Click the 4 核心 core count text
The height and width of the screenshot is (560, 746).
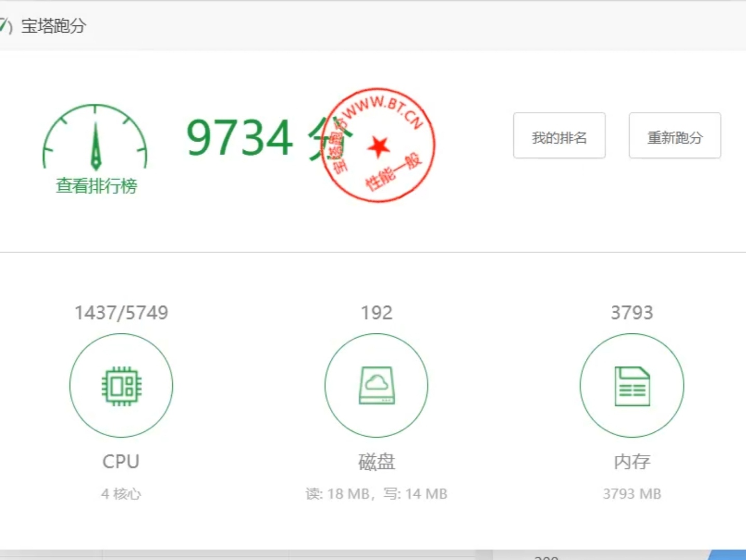pos(121,494)
